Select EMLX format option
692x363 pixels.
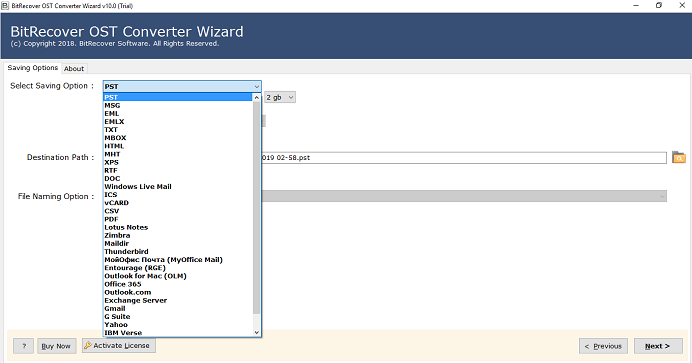(177, 121)
